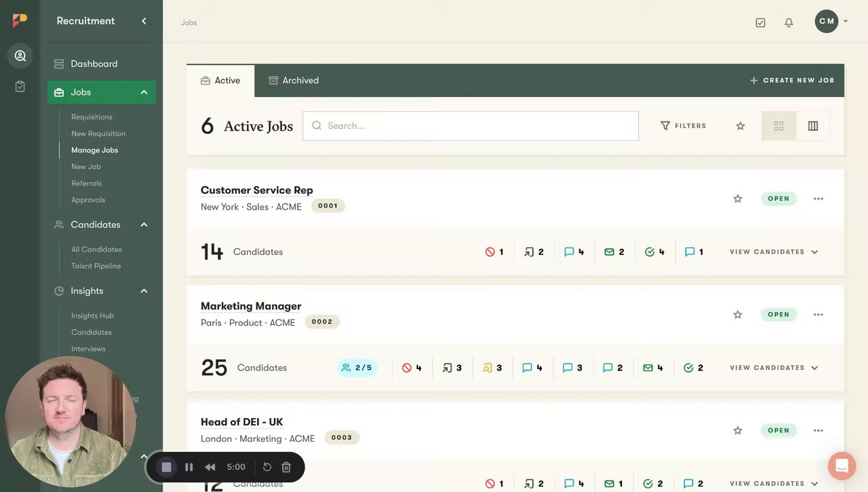Screen dimensions: 868x492
Task: Switch to the Archived tab
Action: click(x=293, y=80)
